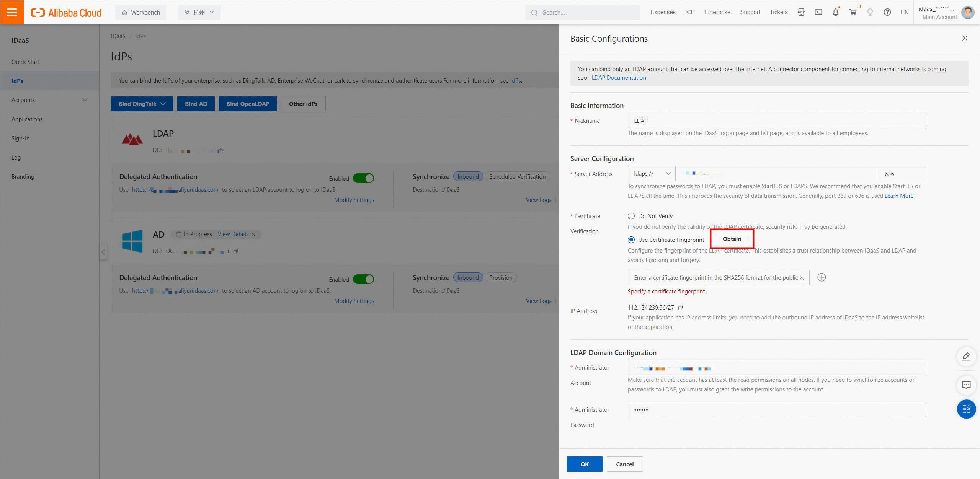Close the Basic Configurations panel
Screen dimensions: 980x479
click(965, 38)
